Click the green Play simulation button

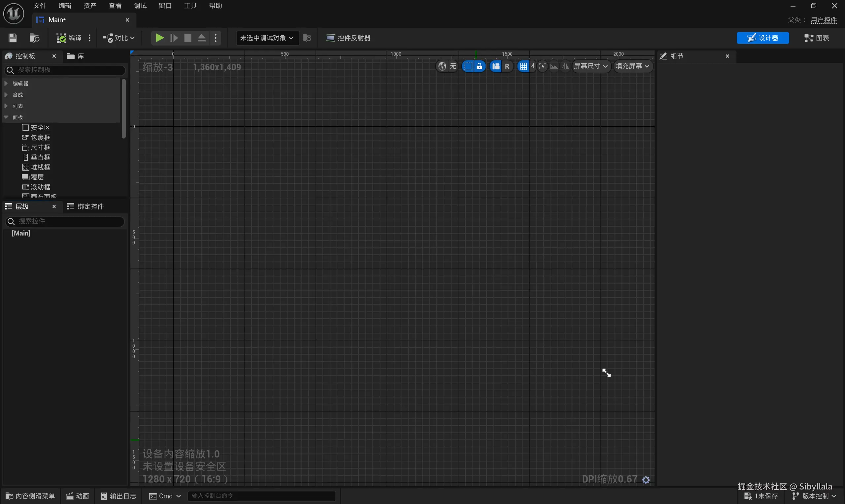pyautogui.click(x=159, y=38)
